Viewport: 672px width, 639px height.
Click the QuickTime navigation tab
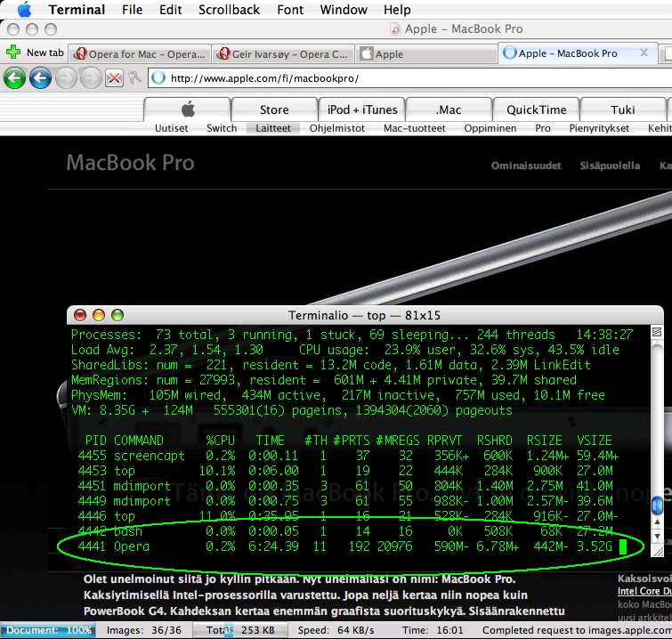click(x=536, y=109)
